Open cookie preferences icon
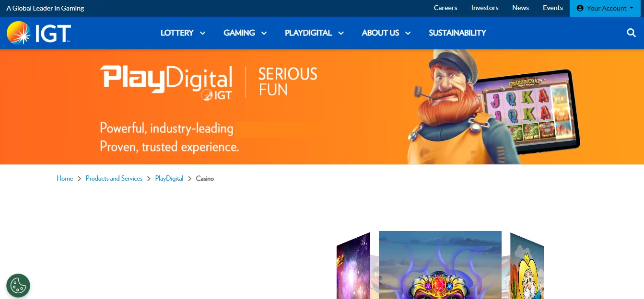Image resolution: width=644 pixels, height=299 pixels. coord(18,286)
